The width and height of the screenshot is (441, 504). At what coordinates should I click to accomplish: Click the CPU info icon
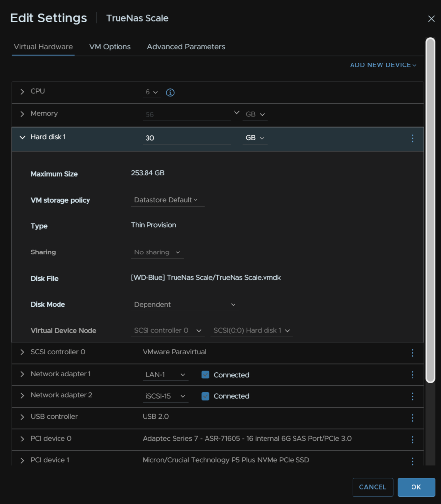170,93
